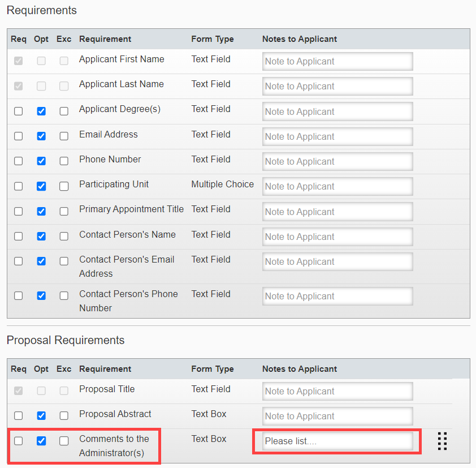Click the disabled Req checkbox for Proposal Title

pos(19,391)
